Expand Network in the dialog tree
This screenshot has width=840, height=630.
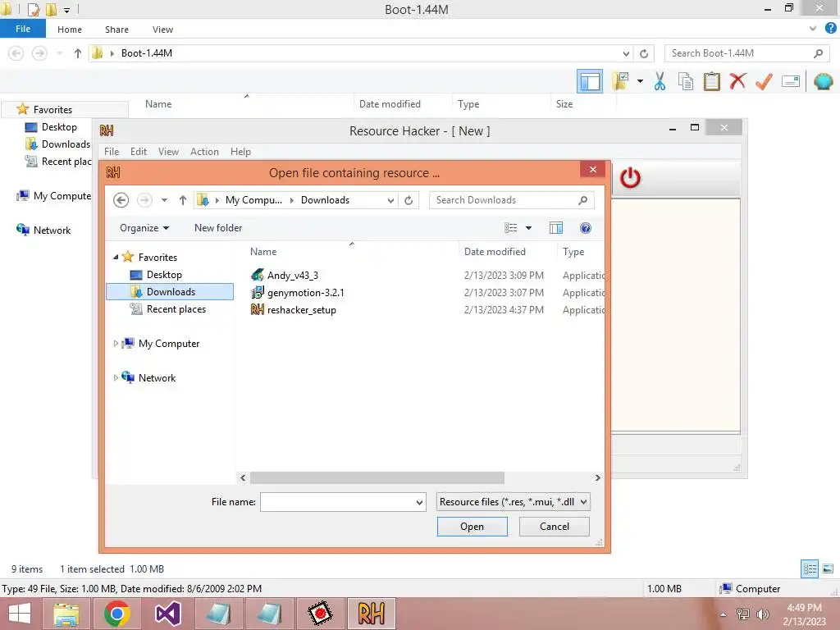[116, 377]
